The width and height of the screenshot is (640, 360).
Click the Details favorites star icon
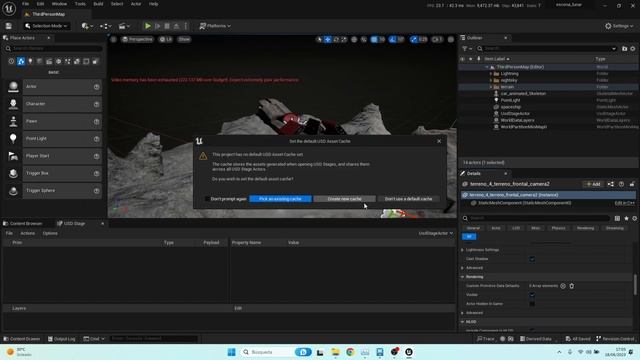click(x=627, y=218)
